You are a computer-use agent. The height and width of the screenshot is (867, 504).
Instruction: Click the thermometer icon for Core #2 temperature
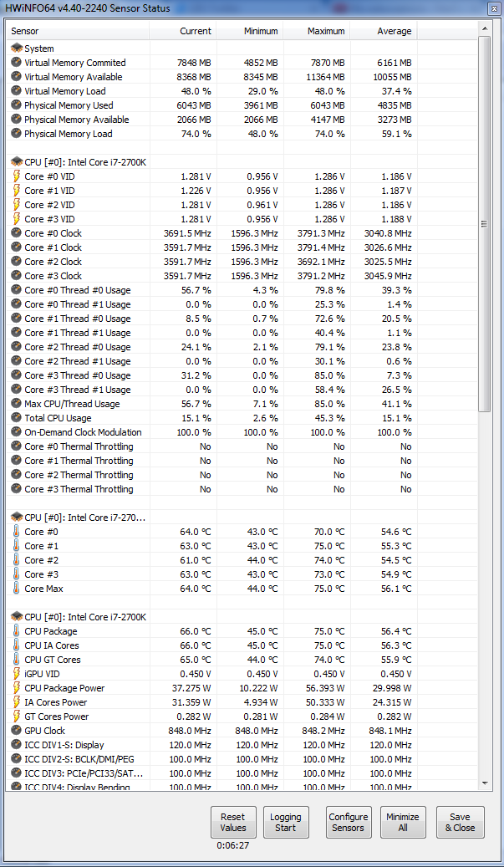point(16,560)
